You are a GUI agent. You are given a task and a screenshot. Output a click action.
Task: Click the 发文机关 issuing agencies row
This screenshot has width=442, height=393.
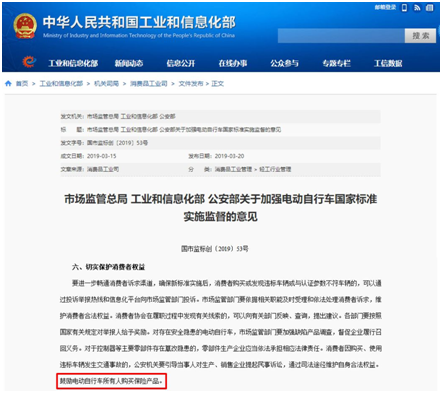[x=220, y=116]
